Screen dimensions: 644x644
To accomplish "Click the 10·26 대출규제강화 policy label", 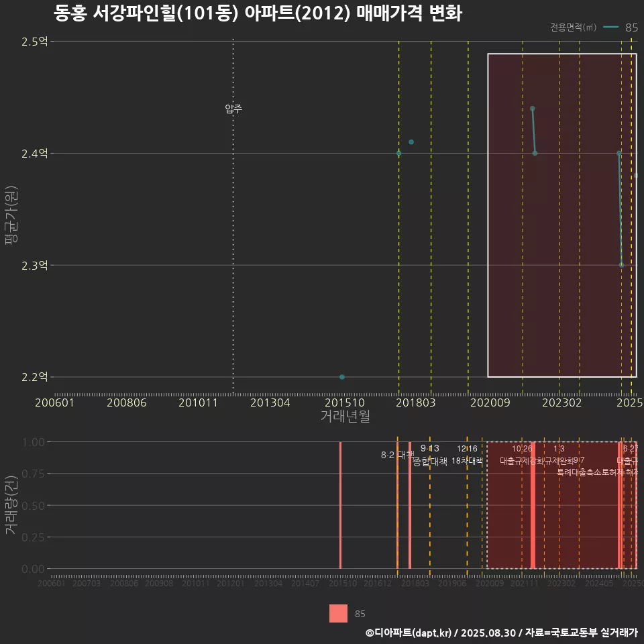I will 522,455.
